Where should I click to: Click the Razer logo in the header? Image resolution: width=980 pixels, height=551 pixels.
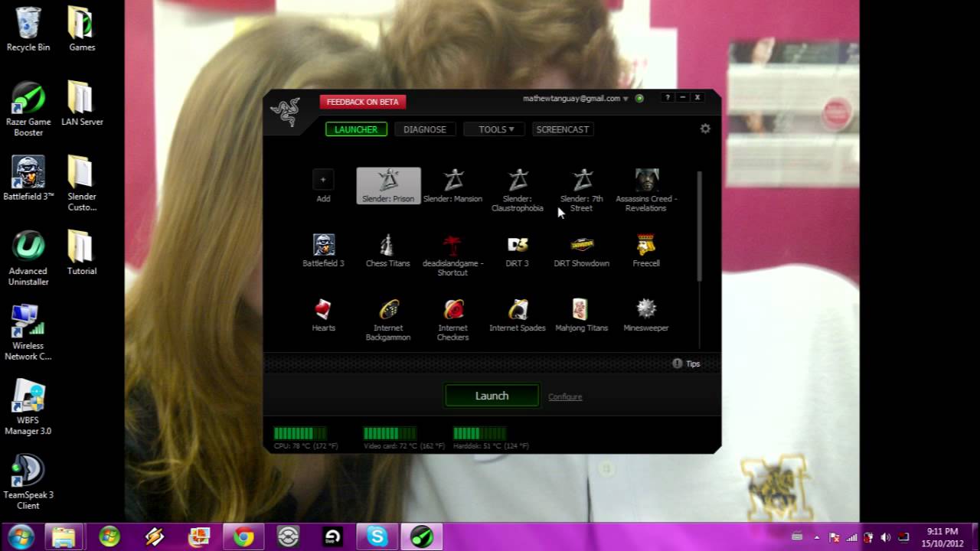[x=285, y=112]
